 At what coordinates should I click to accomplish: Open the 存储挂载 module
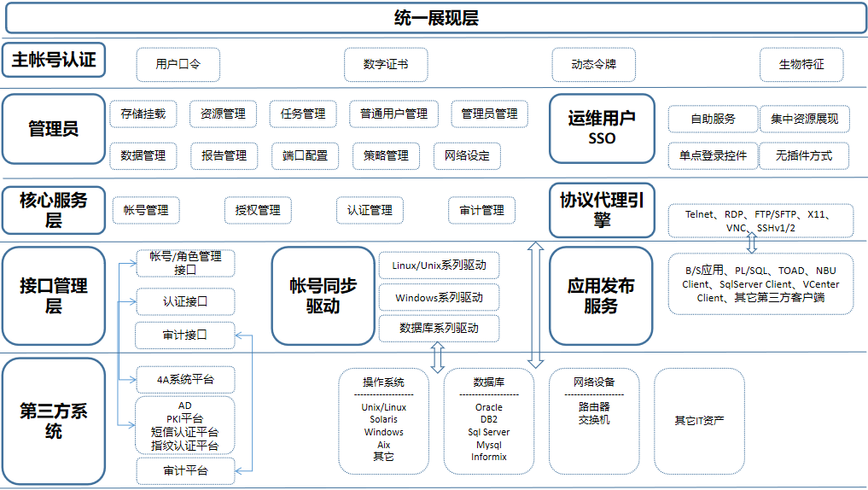coord(143,114)
